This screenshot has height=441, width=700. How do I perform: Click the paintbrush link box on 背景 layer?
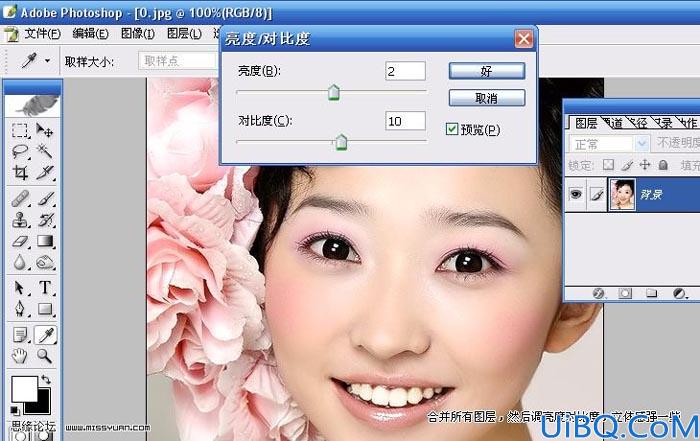pyautogui.click(x=597, y=194)
